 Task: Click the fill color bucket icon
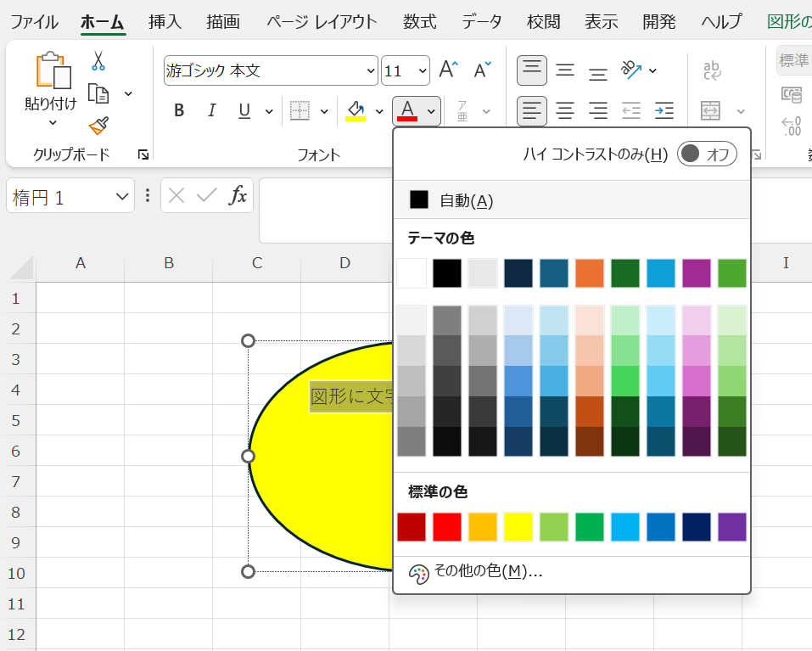[x=356, y=110]
